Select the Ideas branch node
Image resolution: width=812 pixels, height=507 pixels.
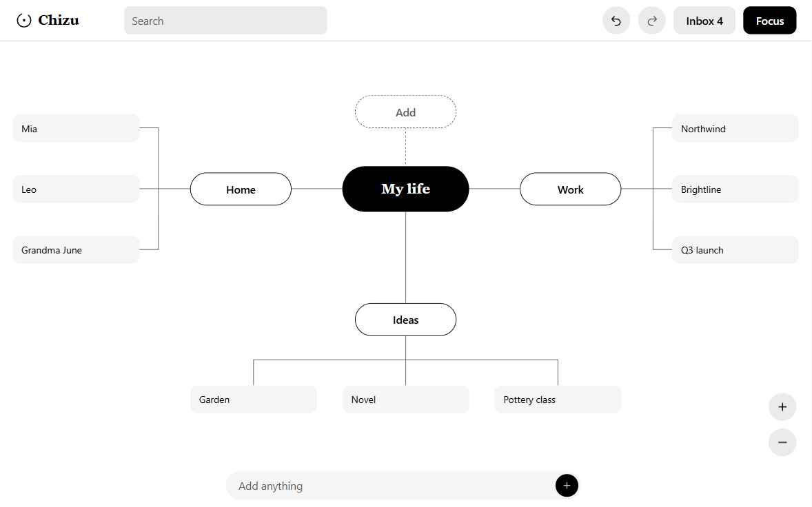[x=405, y=320]
